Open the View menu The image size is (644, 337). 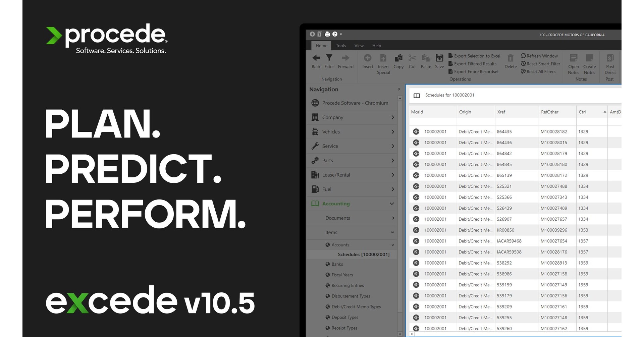pos(359,46)
